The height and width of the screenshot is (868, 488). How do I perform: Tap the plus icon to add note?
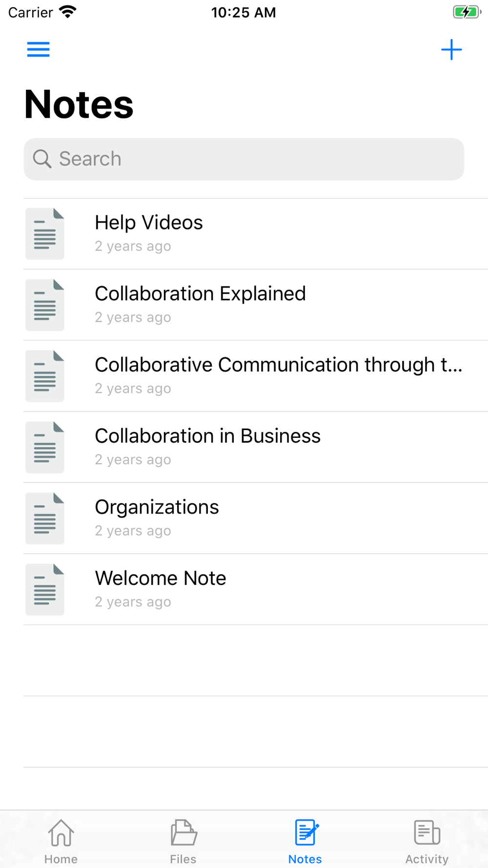point(451,50)
